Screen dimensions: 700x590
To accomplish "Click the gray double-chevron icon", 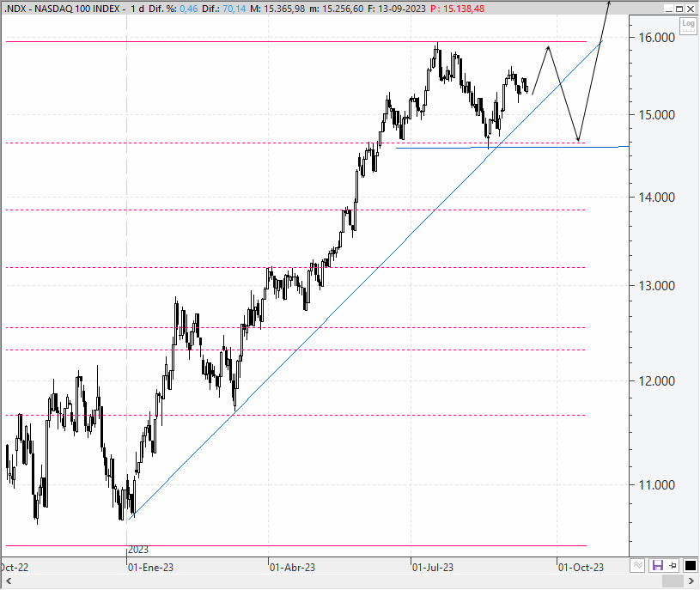I will coord(638,565).
